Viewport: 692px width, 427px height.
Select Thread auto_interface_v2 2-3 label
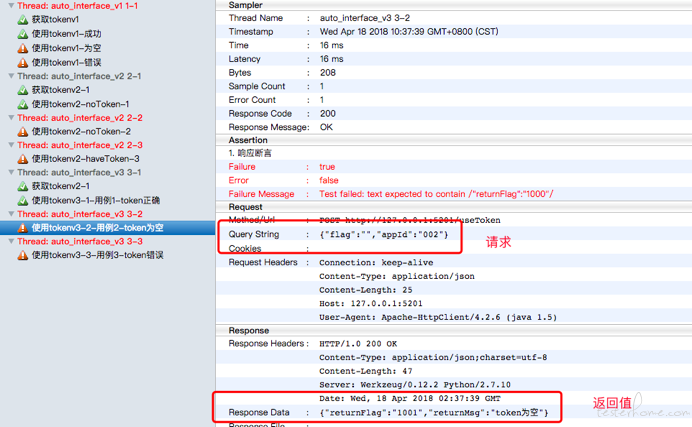click(80, 145)
